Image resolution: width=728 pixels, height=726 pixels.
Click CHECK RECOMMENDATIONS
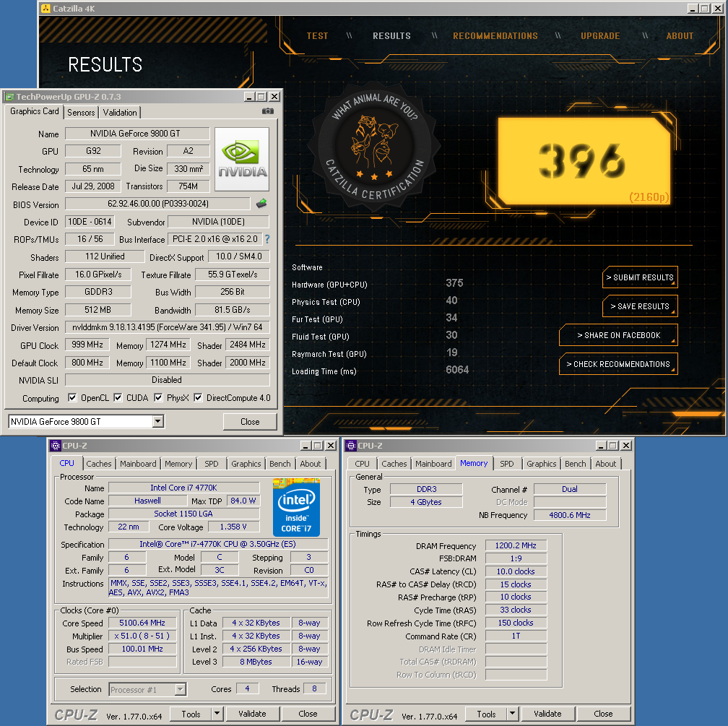click(x=618, y=364)
